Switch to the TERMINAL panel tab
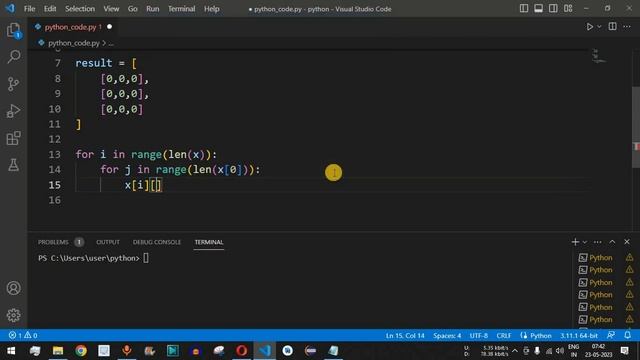This screenshot has height=360, width=640. click(209, 242)
